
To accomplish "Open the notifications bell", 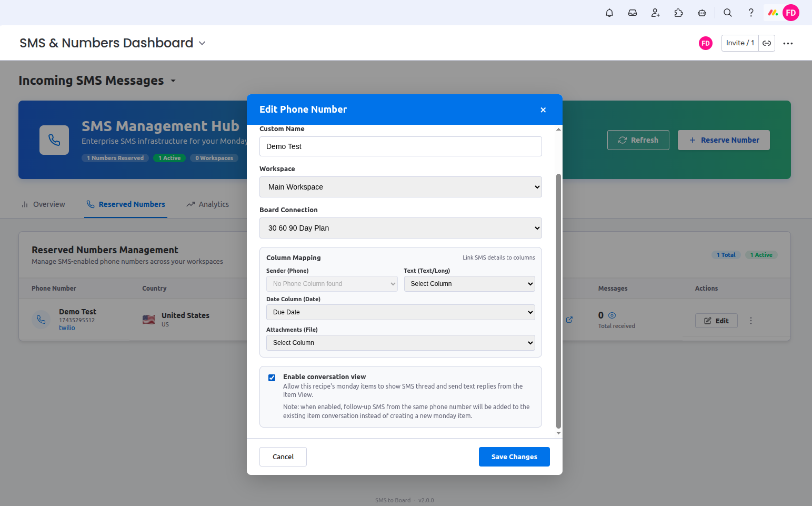I will [x=609, y=13].
